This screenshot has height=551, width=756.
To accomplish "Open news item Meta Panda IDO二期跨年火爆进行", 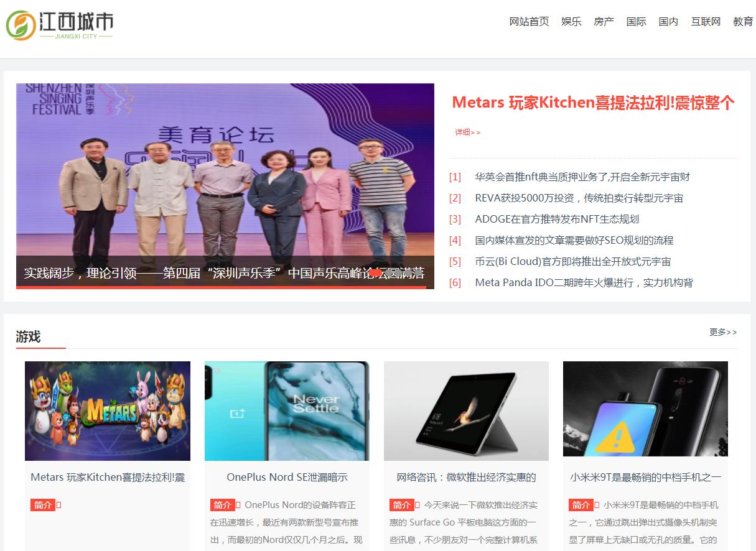I will click(584, 283).
